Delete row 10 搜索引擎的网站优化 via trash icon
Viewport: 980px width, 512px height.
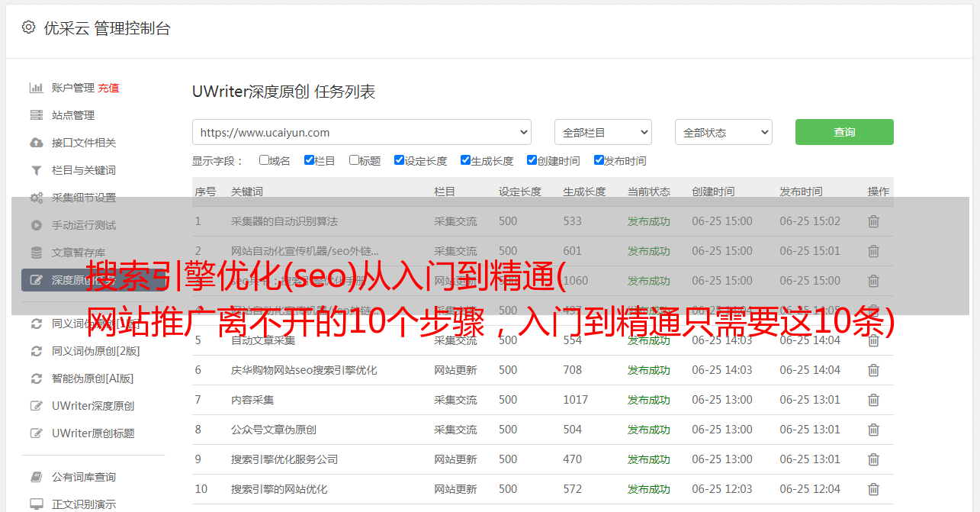(874, 489)
